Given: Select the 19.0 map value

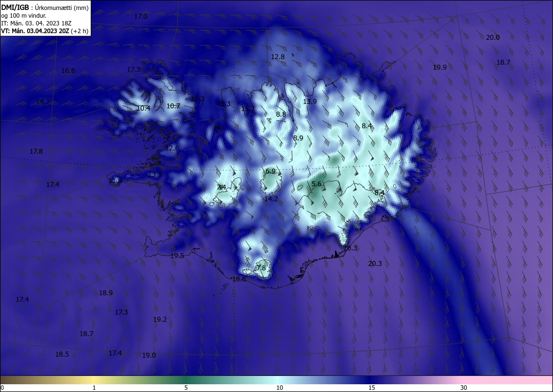Looking at the screenshot, I should [x=149, y=356].
